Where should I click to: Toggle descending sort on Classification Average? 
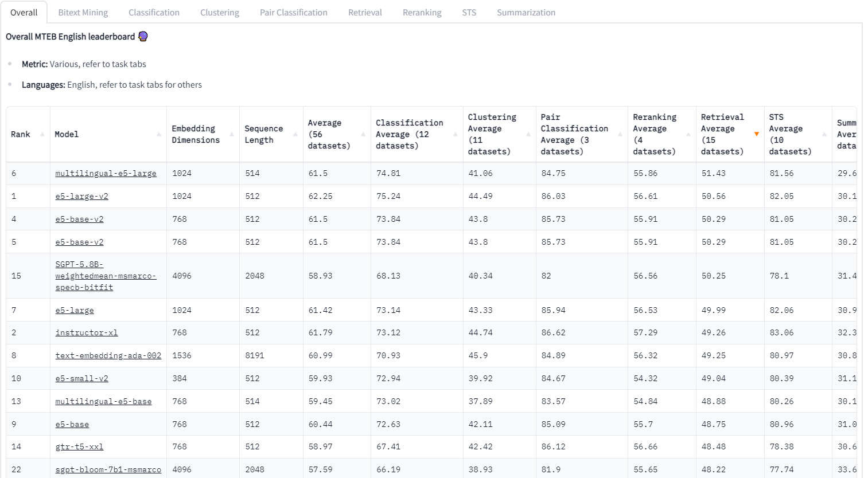455,134
